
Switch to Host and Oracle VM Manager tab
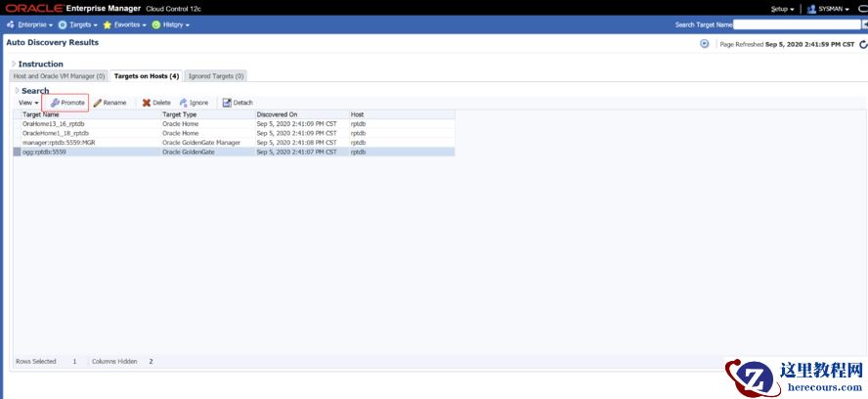[x=59, y=76]
